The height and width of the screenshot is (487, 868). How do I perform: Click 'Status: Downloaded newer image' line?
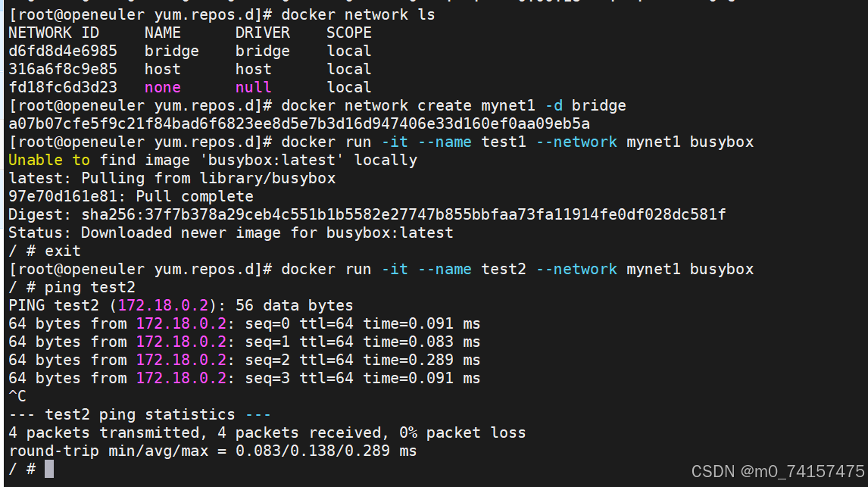[x=231, y=233]
